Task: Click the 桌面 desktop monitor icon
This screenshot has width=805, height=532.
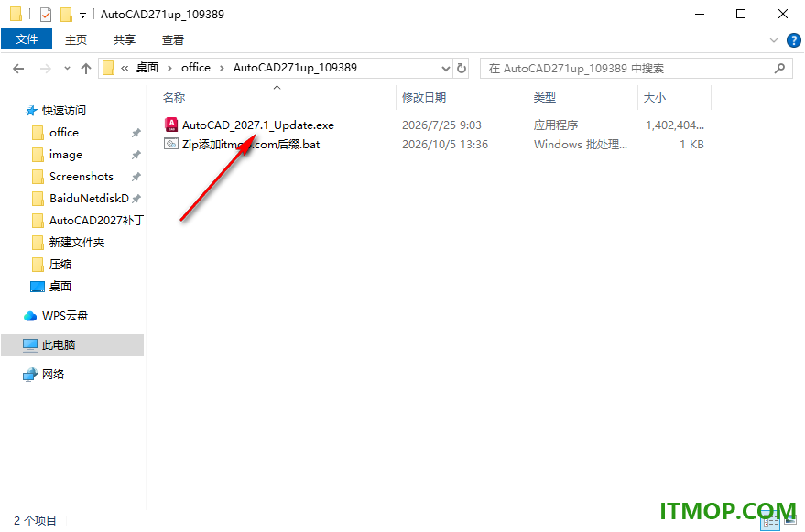Action: pyautogui.click(x=38, y=287)
